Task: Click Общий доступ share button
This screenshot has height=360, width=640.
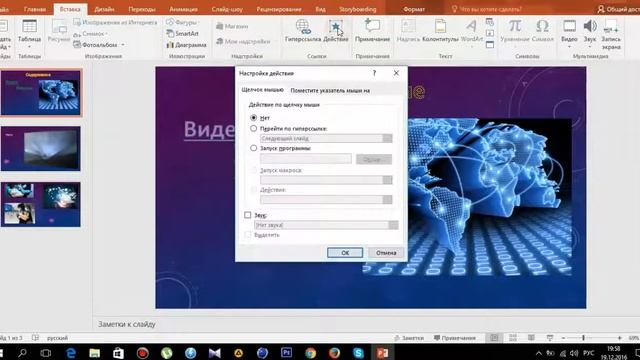Action: [x=618, y=9]
